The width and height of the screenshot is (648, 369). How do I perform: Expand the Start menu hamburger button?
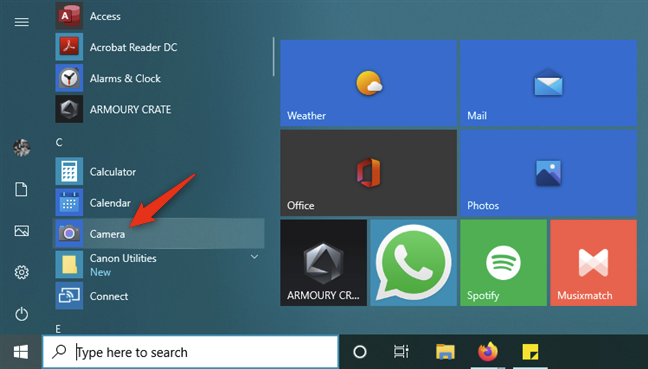21,22
